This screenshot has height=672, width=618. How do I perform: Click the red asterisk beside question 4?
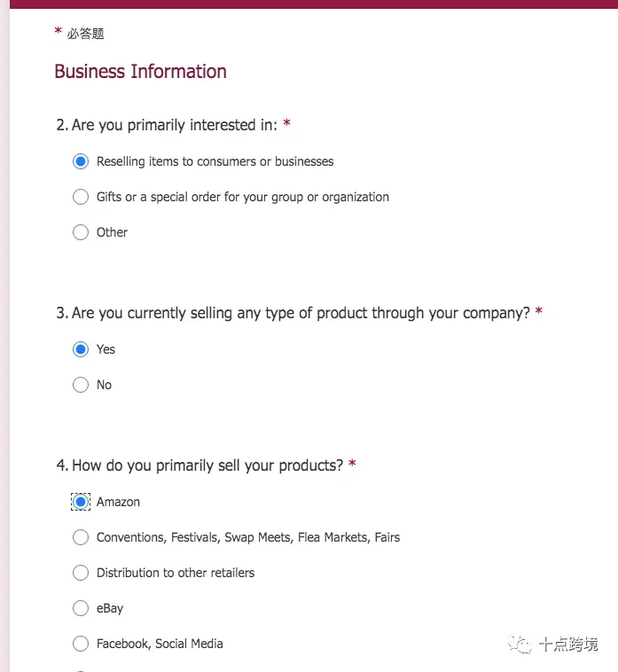point(352,464)
